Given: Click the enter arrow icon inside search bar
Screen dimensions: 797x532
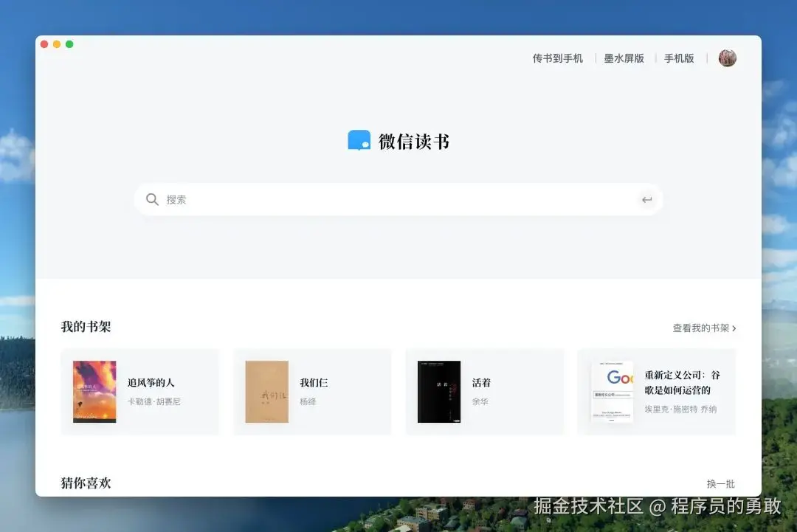Looking at the screenshot, I should [647, 199].
